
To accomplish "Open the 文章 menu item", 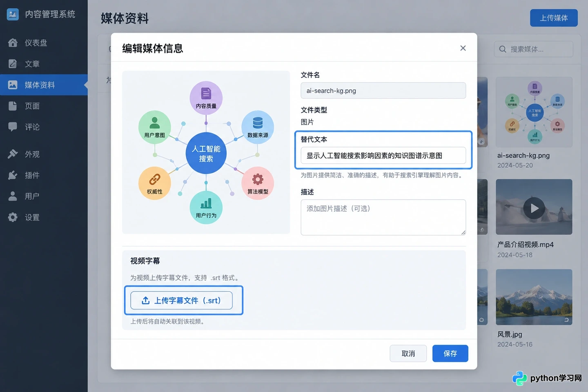I will point(44,64).
